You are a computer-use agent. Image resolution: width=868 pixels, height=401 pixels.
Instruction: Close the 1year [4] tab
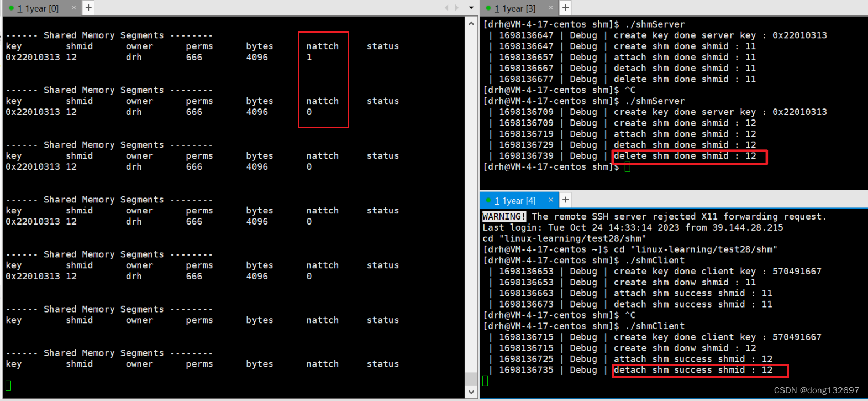pyautogui.click(x=550, y=200)
